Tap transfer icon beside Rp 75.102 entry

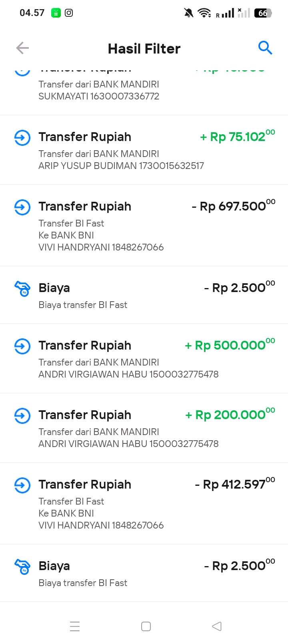click(x=22, y=138)
